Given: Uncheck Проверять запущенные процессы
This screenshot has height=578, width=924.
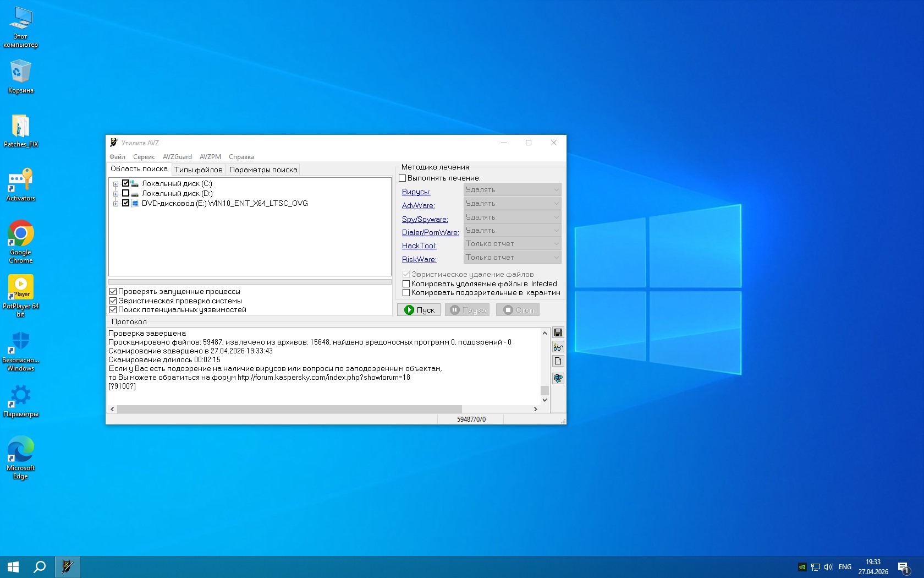Looking at the screenshot, I should [x=113, y=291].
